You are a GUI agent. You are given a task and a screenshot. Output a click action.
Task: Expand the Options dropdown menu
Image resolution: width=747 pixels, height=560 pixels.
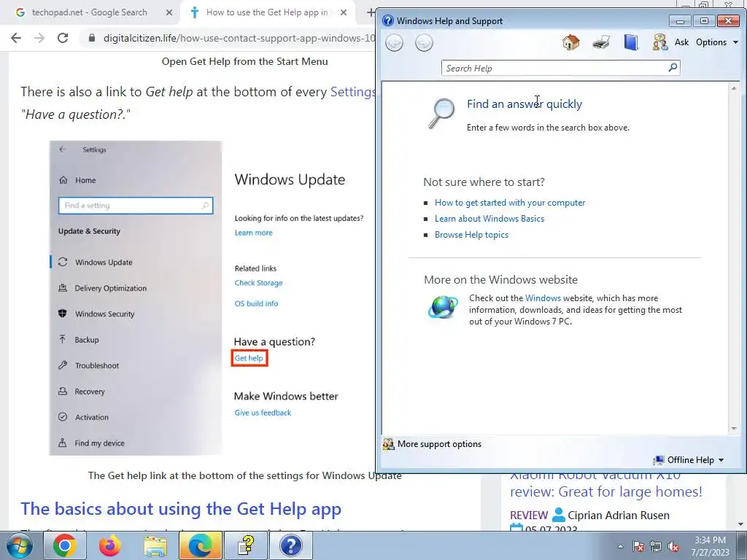[717, 42]
